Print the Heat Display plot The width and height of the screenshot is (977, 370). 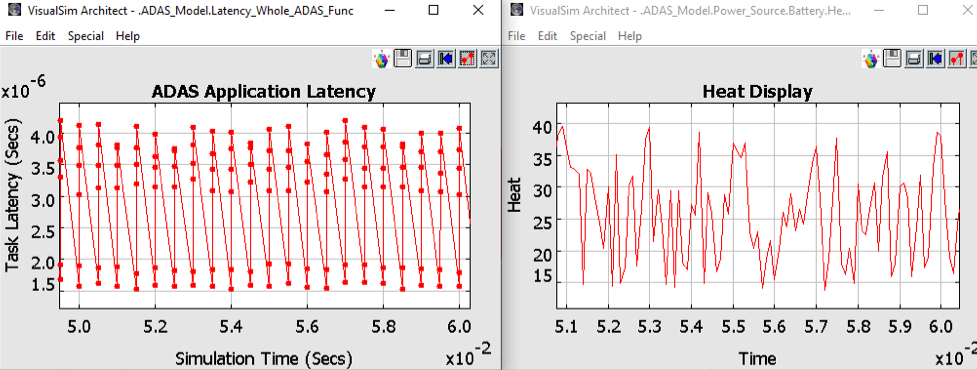[914, 59]
